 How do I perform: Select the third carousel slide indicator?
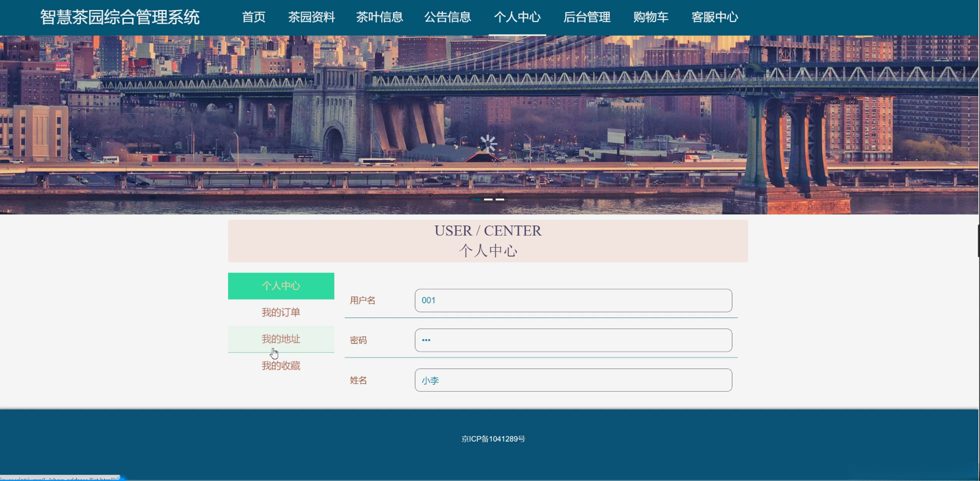500,200
